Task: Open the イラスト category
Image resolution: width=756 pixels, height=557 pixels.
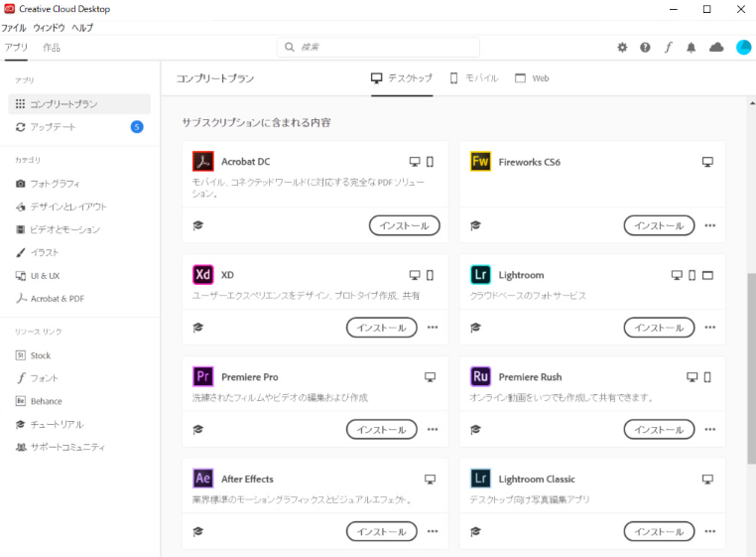Action: [37, 252]
